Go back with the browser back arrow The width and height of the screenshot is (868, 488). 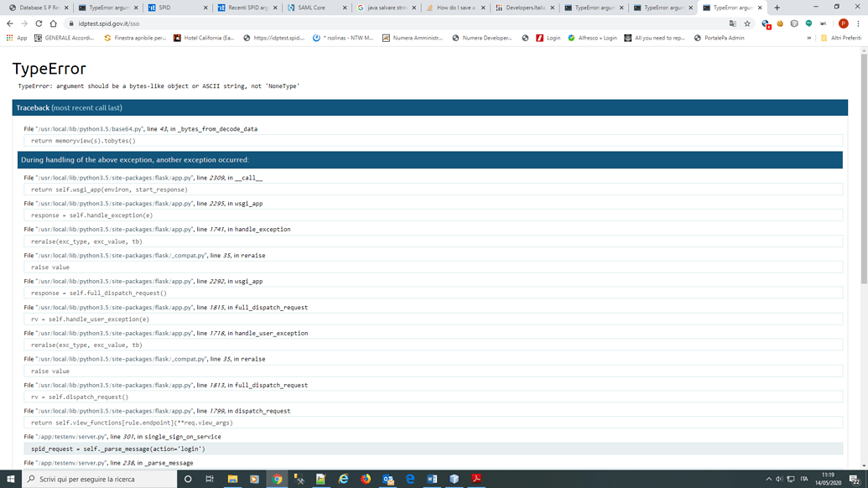point(10,23)
